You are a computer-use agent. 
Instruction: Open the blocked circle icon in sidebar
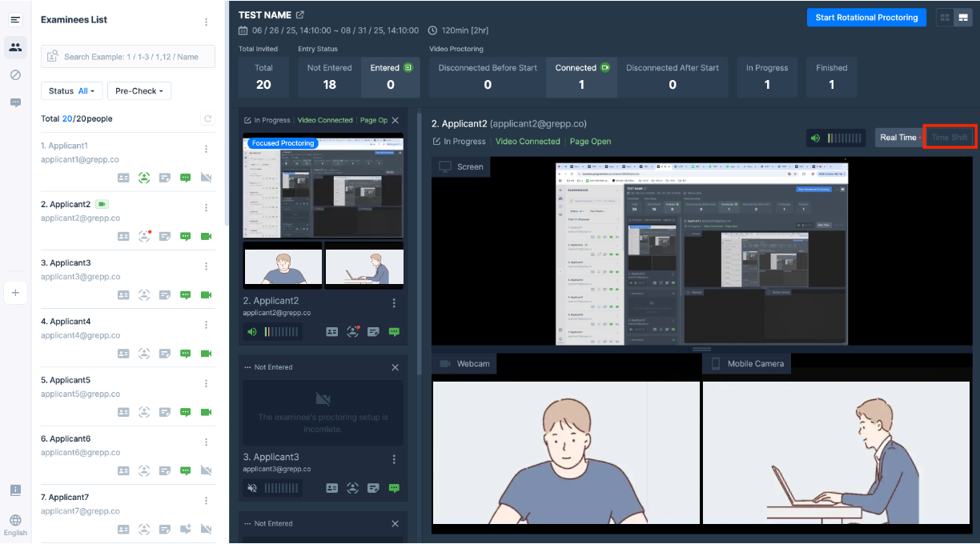(15, 74)
